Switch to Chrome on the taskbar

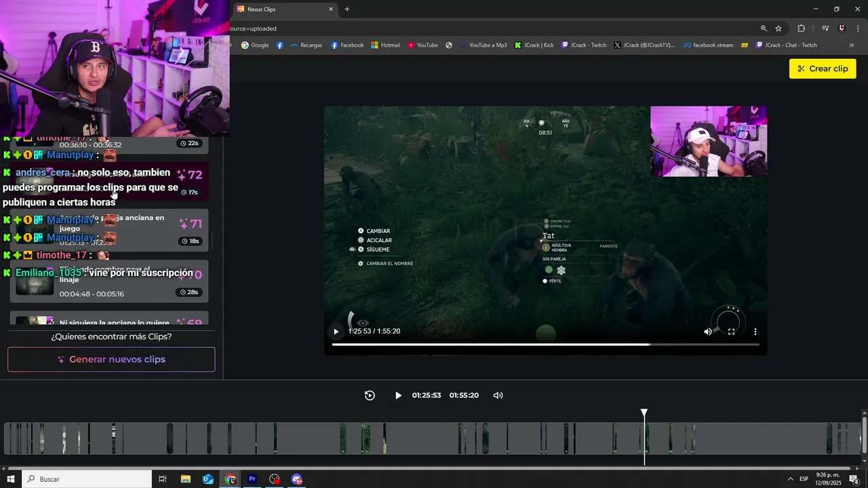[x=231, y=479]
